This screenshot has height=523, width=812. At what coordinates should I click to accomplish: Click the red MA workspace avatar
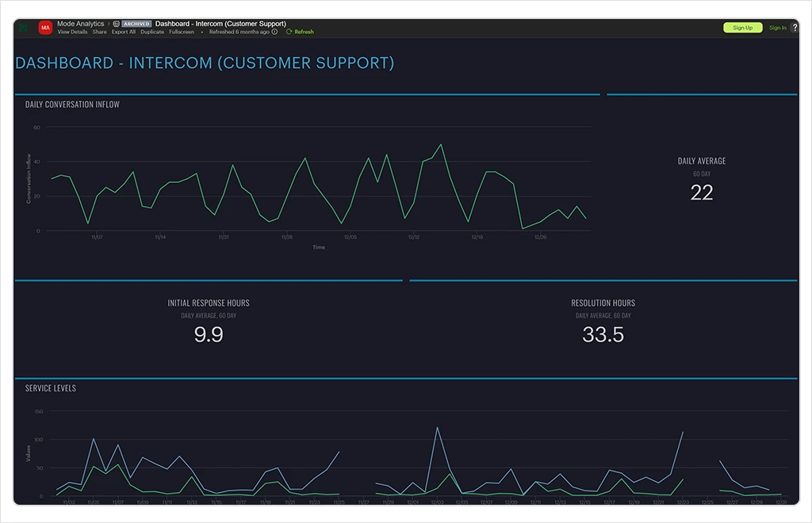pyautogui.click(x=45, y=28)
